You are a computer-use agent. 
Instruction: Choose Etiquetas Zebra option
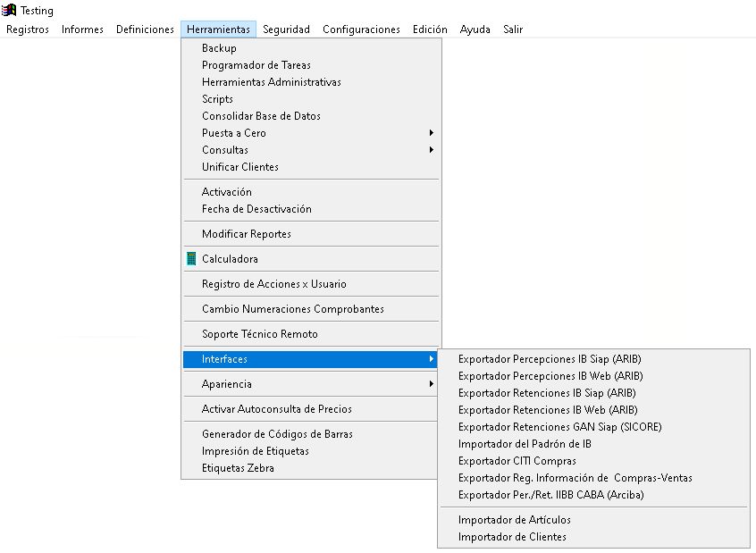tap(238, 468)
